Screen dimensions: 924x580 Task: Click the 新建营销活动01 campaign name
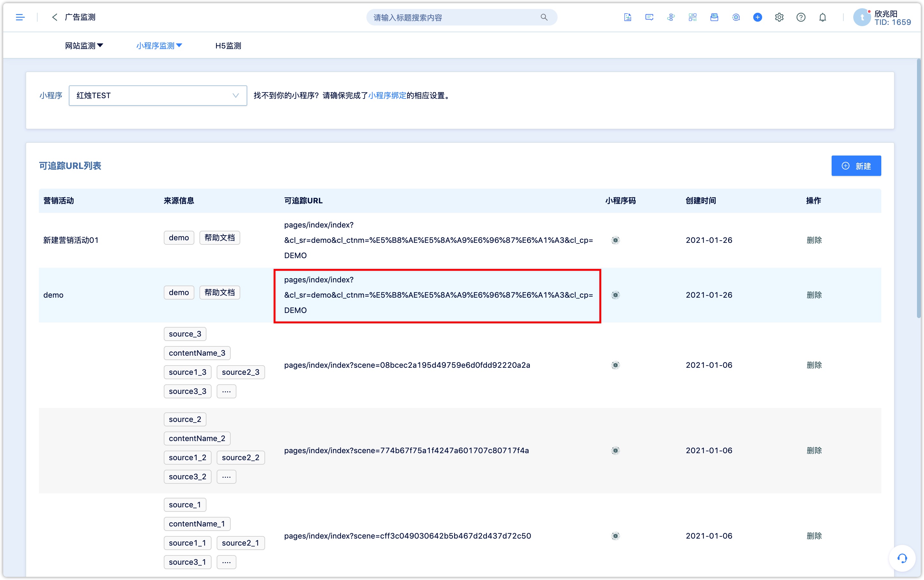tap(71, 240)
